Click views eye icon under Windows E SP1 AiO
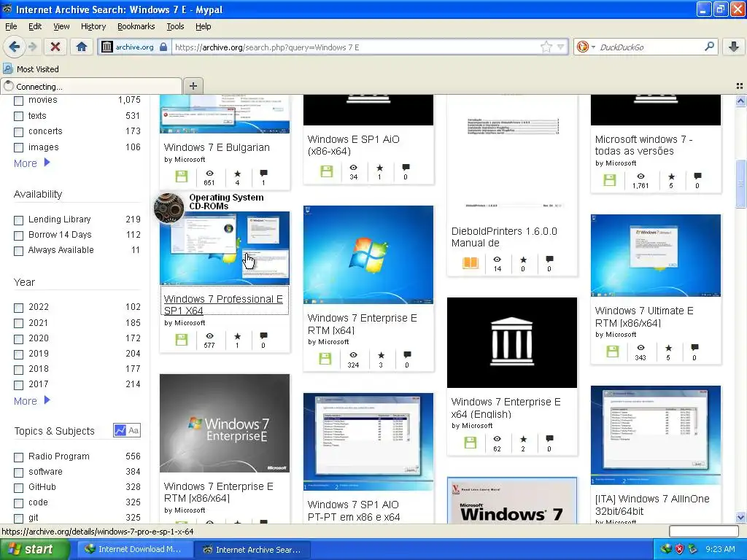The image size is (747, 560). [x=354, y=168]
